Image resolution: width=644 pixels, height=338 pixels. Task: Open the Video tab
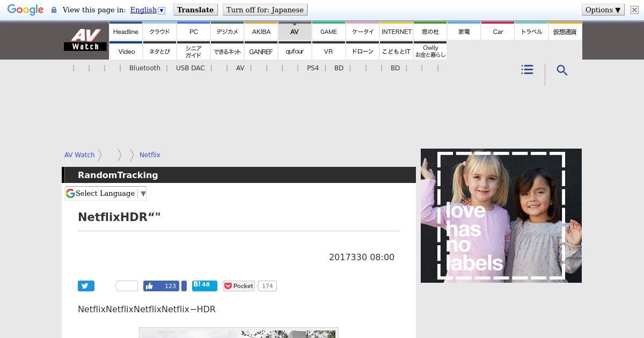coord(126,51)
